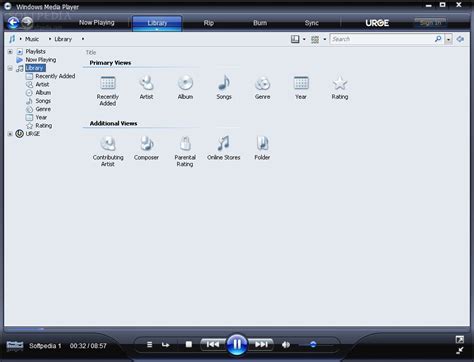The width and height of the screenshot is (474, 362).
Task: Select Recently Added in the tree
Action: 55,76
